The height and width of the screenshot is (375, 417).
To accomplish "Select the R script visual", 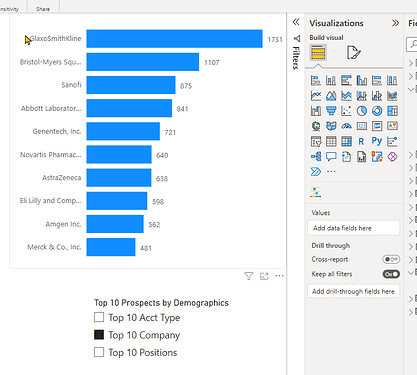I will click(x=362, y=141).
